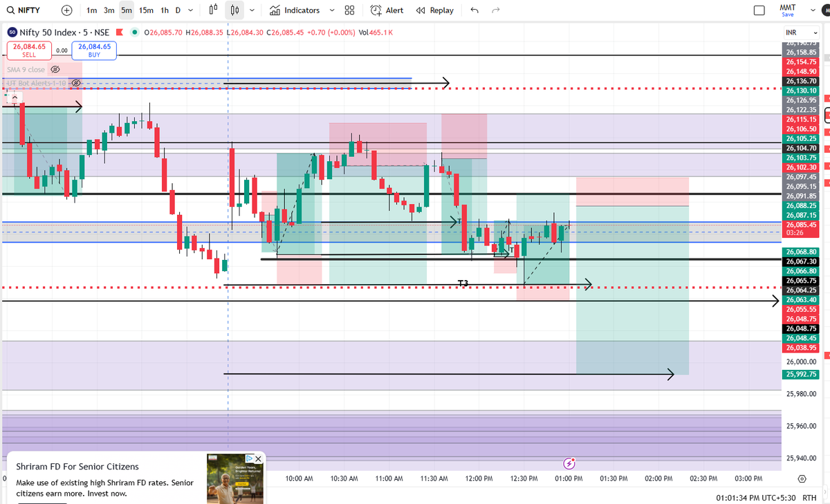Select the 1h timeframe
This screenshot has height=504, width=830.
[165, 10]
